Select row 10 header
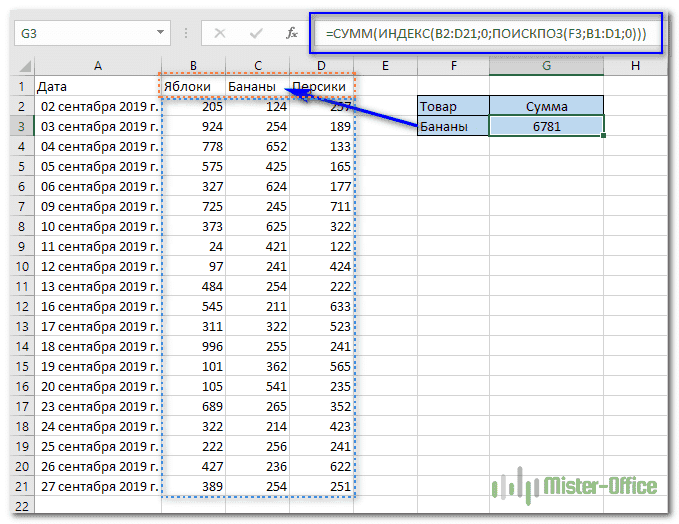679x524 pixels. click(x=22, y=267)
